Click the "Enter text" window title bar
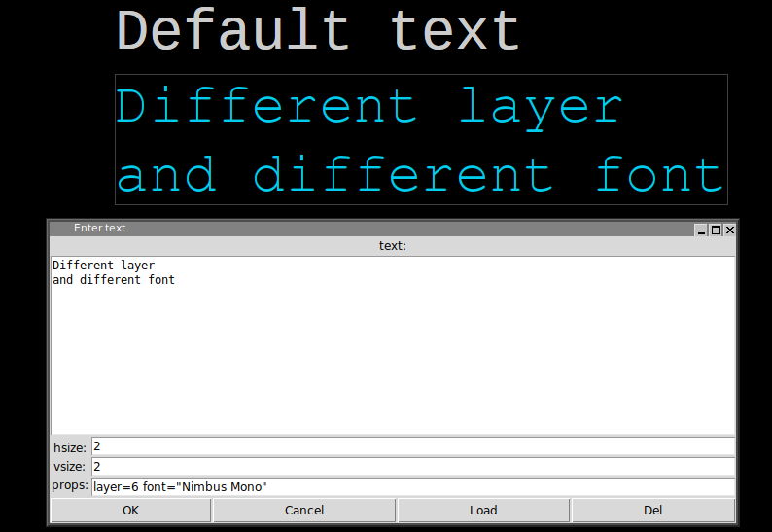 [369, 229]
